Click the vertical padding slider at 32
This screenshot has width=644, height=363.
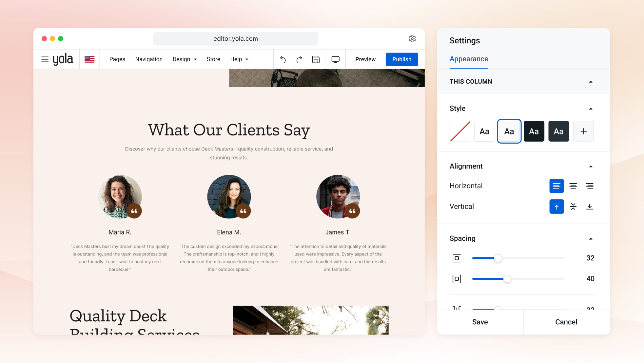click(x=518, y=258)
